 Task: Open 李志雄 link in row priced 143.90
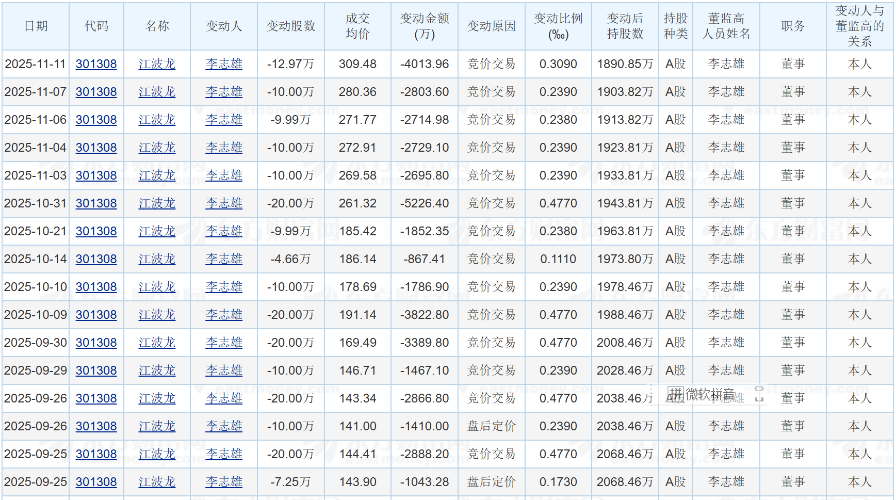(224, 482)
